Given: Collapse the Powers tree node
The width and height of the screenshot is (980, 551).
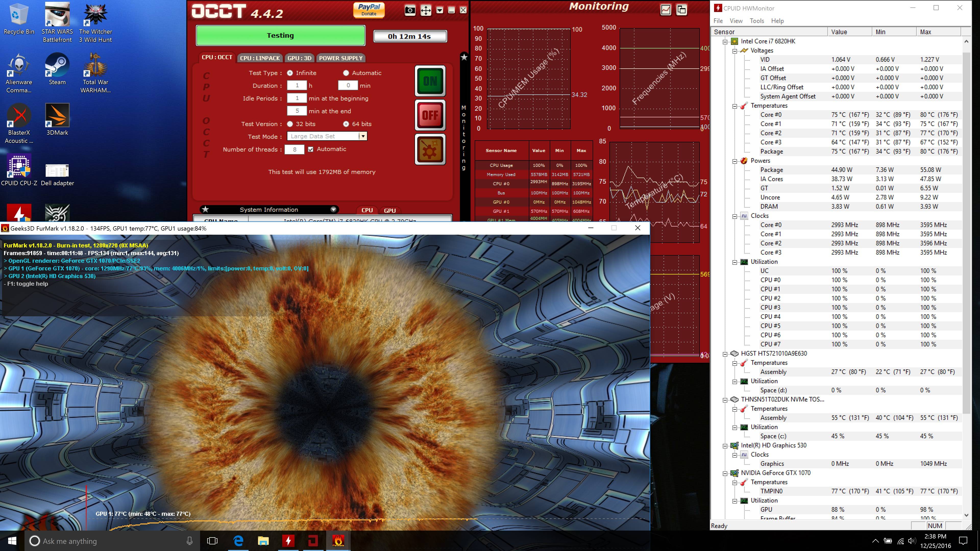Looking at the screenshot, I should point(735,161).
